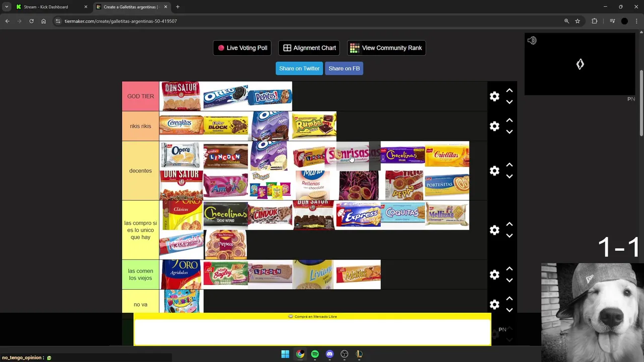The image size is (644, 362).
Task: Open the Windows Start menu
Action: click(285, 354)
